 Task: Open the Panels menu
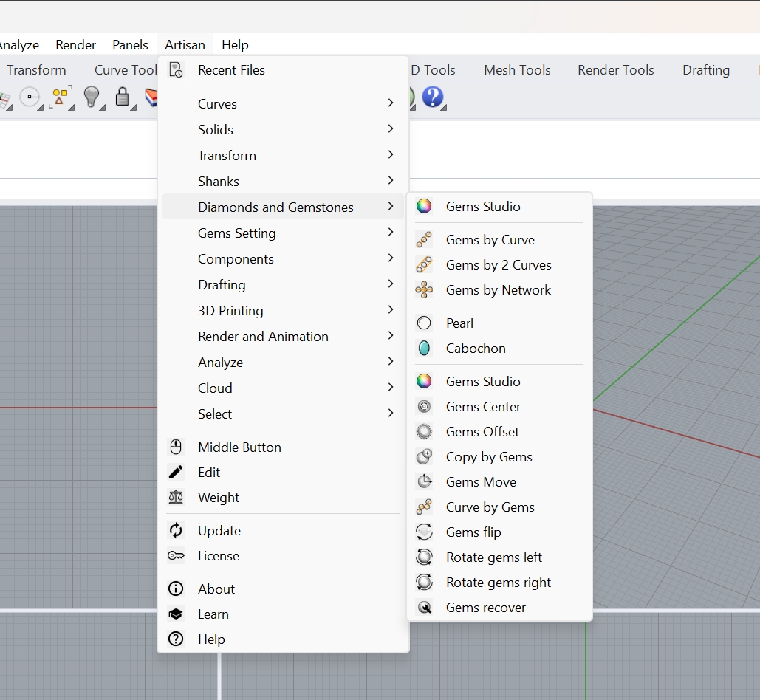click(130, 45)
